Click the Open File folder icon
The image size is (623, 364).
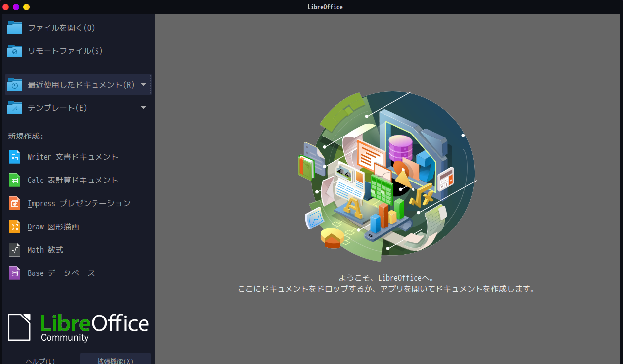pos(15,28)
